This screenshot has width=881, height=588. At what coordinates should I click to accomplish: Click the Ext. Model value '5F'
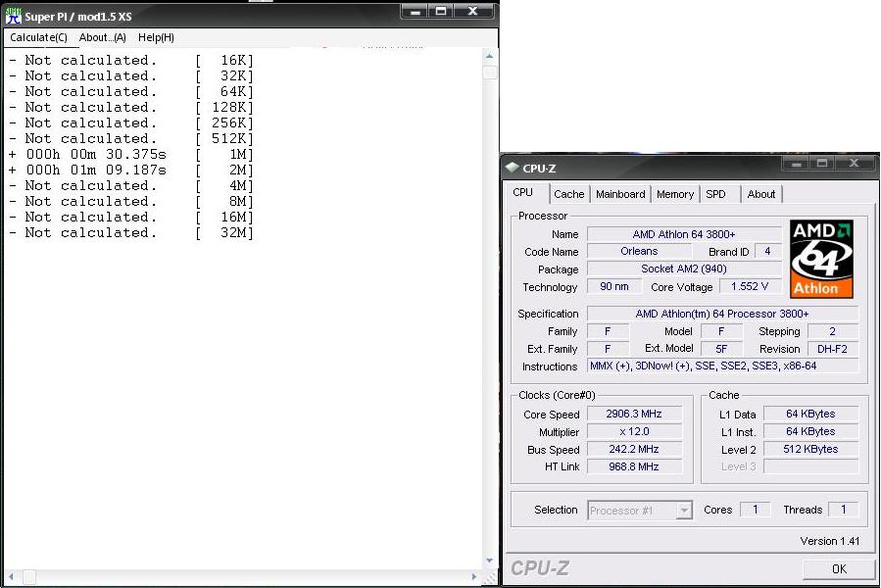721,349
